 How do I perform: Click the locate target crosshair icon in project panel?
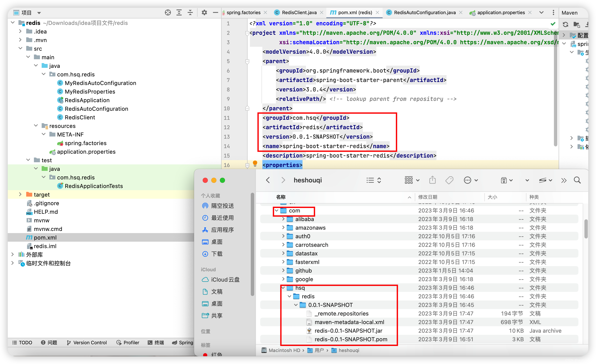(168, 13)
